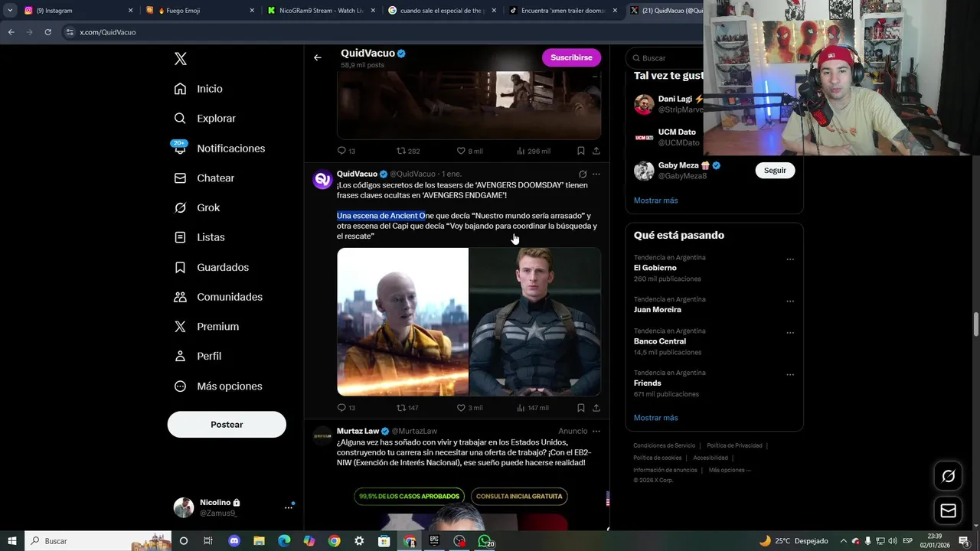980x551 pixels.
Task: Switch to the 'cuando sale el especial' tab
Action: pyautogui.click(x=443, y=11)
